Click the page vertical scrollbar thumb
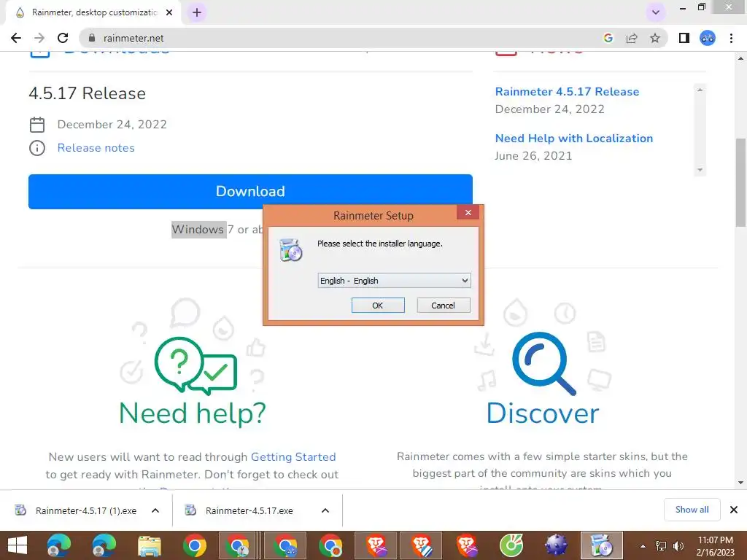This screenshot has height=560, width=747. (x=741, y=183)
